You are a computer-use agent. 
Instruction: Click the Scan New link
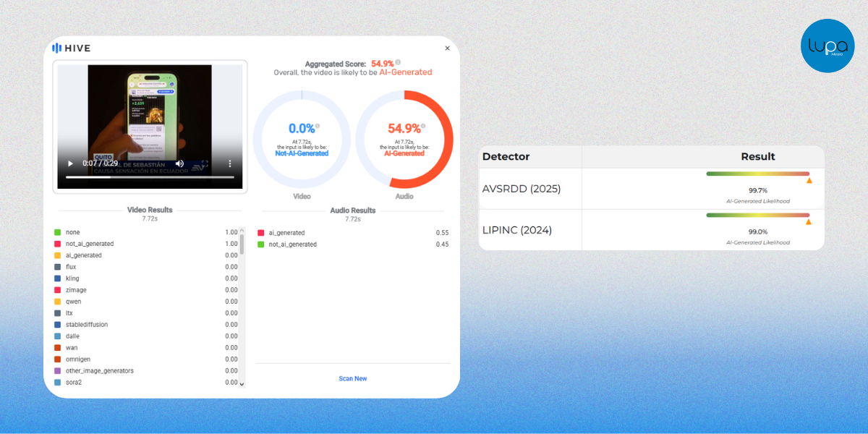tap(353, 378)
